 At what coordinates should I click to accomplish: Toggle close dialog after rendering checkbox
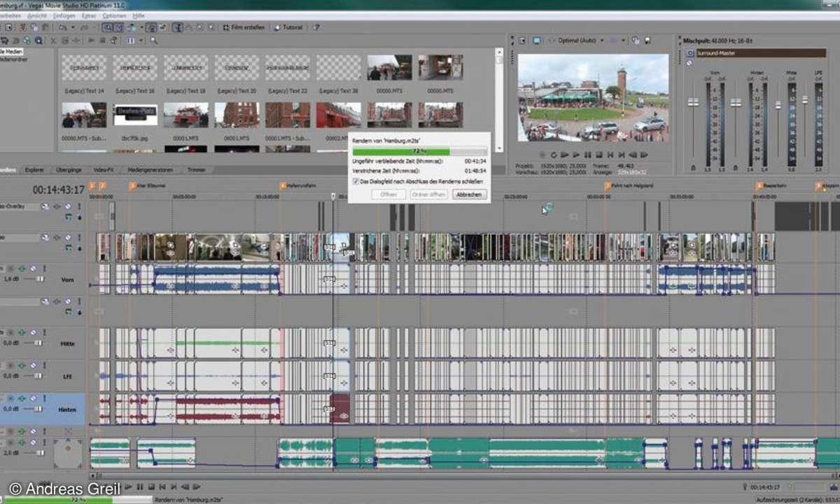click(x=356, y=181)
